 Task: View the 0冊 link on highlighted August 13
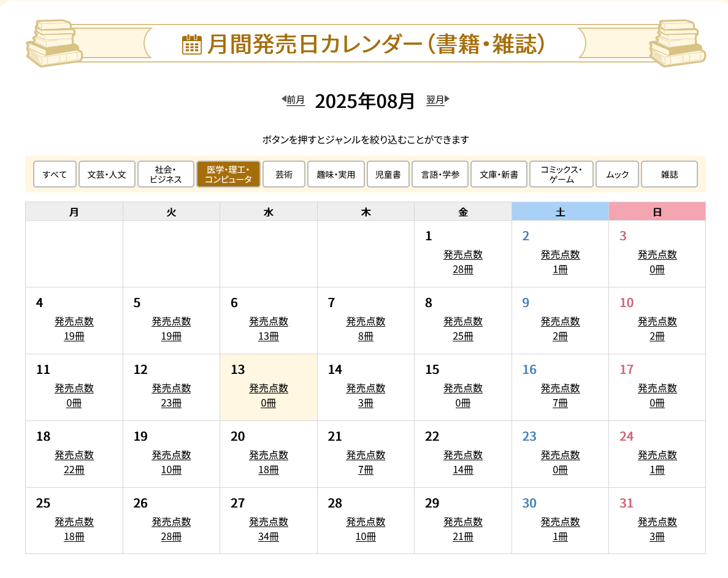click(269, 403)
